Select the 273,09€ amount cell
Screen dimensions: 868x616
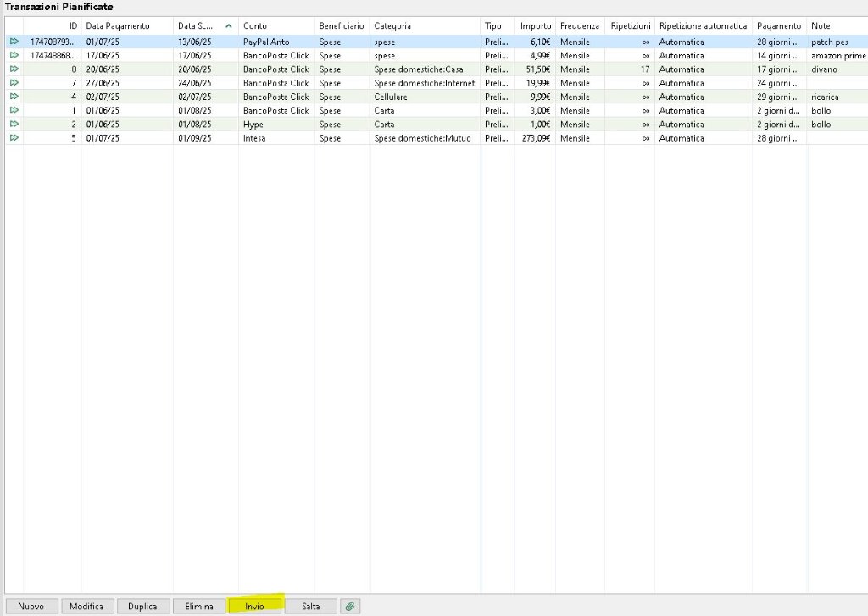pyautogui.click(x=536, y=138)
